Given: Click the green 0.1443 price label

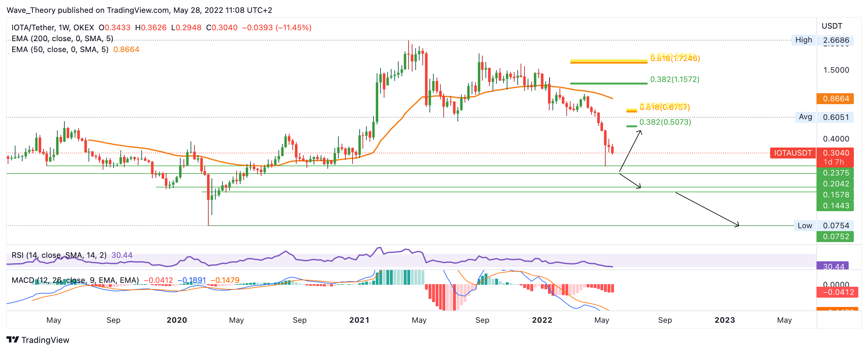Looking at the screenshot, I should coord(835,206).
